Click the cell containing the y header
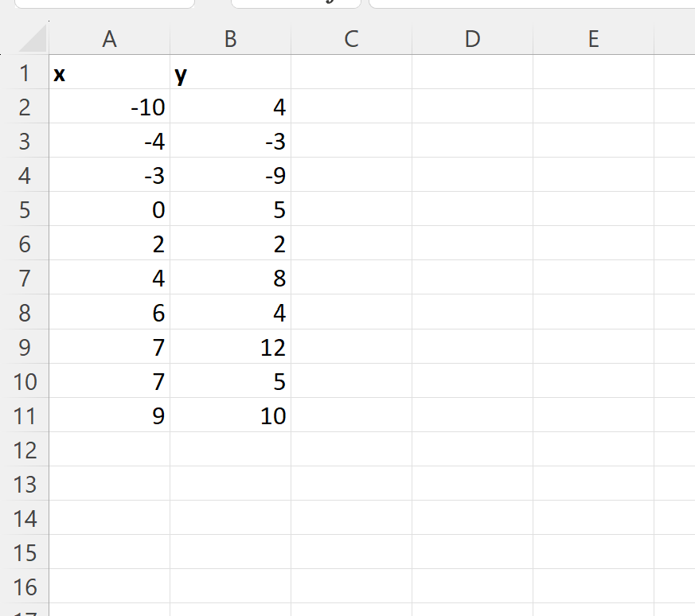695x616 pixels. point(230,72)
